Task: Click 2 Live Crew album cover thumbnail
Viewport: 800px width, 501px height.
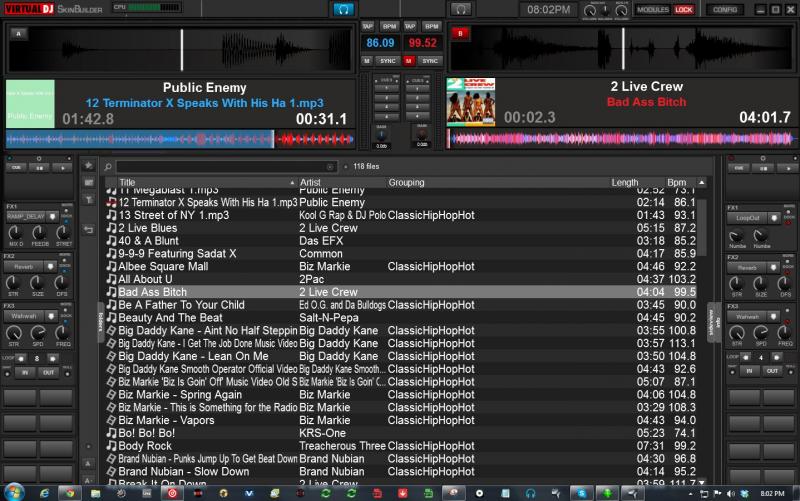Action: pos(471,102)
